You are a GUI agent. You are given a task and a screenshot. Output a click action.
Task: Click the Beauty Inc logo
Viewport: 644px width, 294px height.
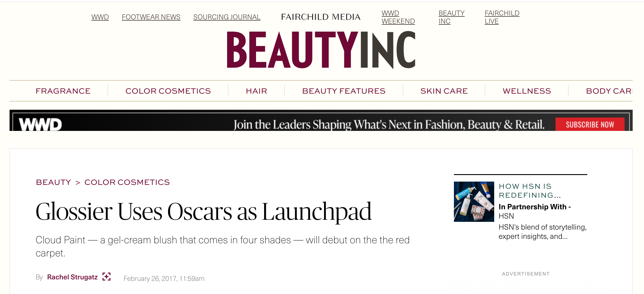tap(321, 50)
